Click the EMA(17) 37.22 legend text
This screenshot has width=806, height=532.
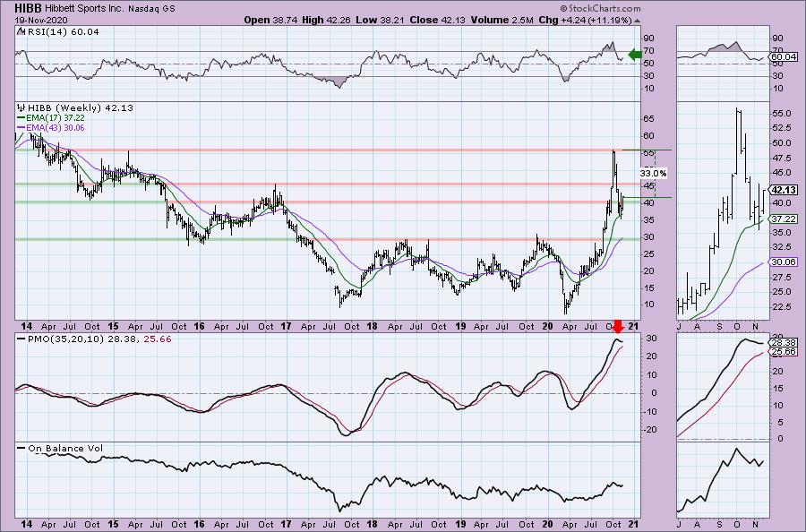[x=56, y=117]
